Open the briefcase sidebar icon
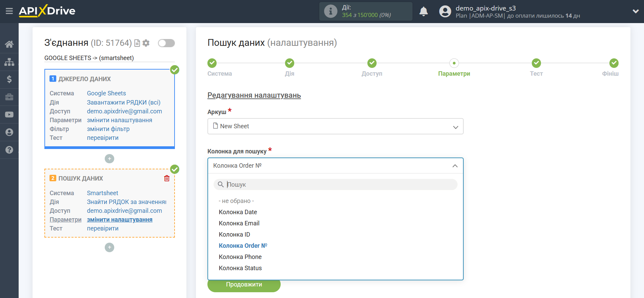This screenshot has width=644, height=298. [x=9, y=97]
